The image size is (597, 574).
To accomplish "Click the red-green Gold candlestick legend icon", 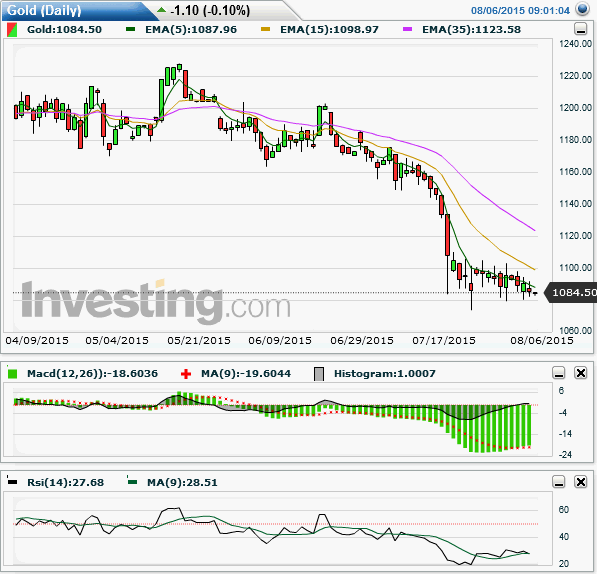I will point(12,30).
